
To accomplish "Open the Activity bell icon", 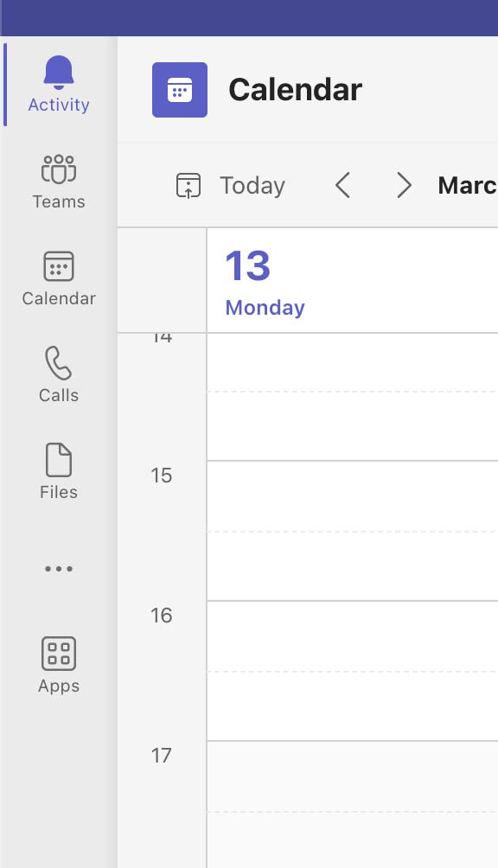I will pos(59,73).
